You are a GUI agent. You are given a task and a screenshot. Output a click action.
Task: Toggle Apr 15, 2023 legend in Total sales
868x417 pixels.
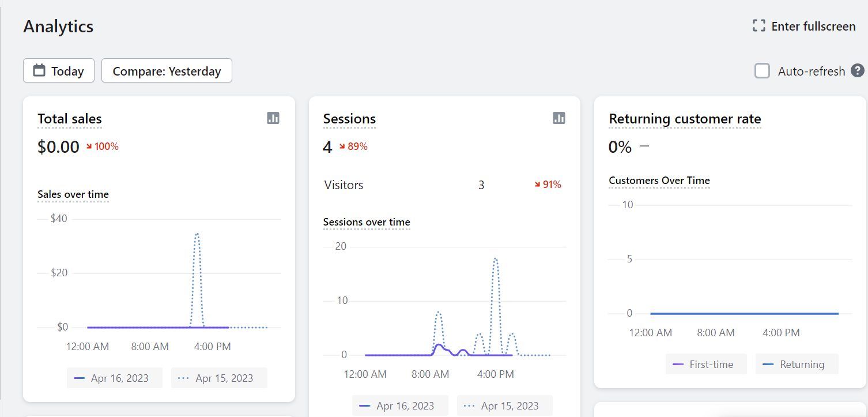219,378
